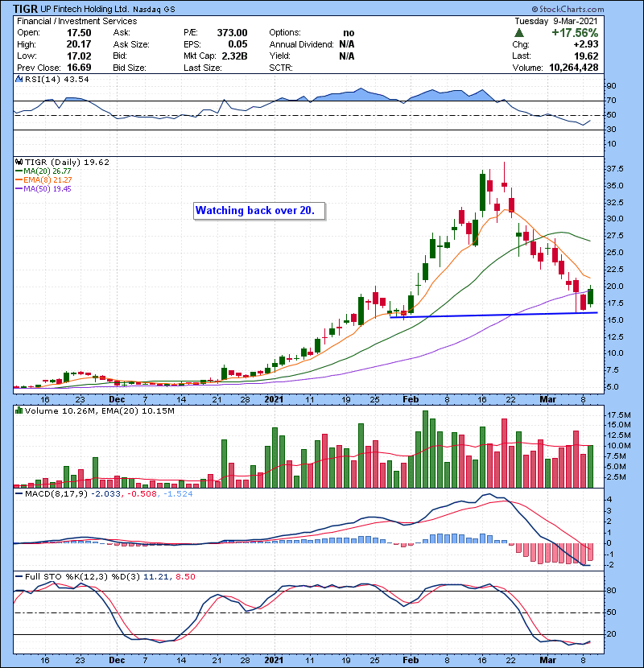Click the 20.0 price axis label
The height and width of the screenshot is (668, 644).
pyautogui.click(x=615, y=287)
